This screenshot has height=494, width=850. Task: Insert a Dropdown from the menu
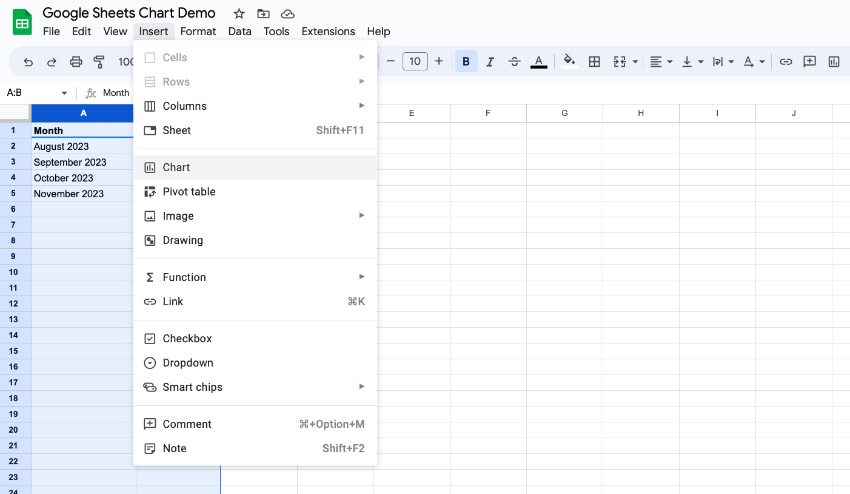pyautogui.click(x=255, y=363)
